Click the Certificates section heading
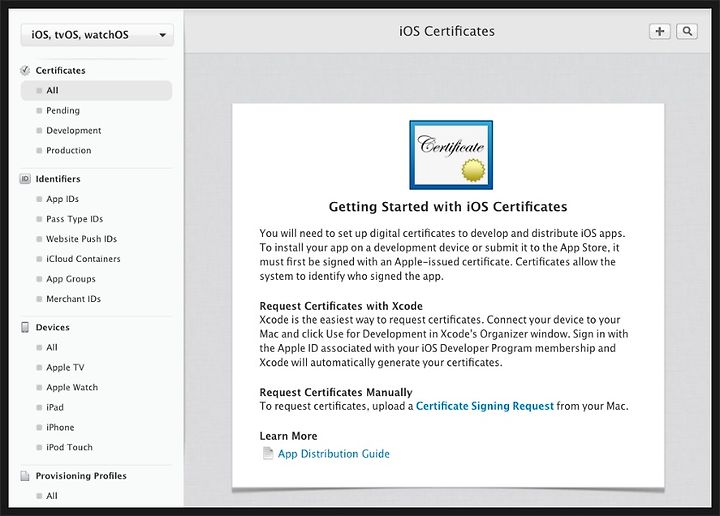This screenshot has width=720, height=516. [x=60, y=70]
